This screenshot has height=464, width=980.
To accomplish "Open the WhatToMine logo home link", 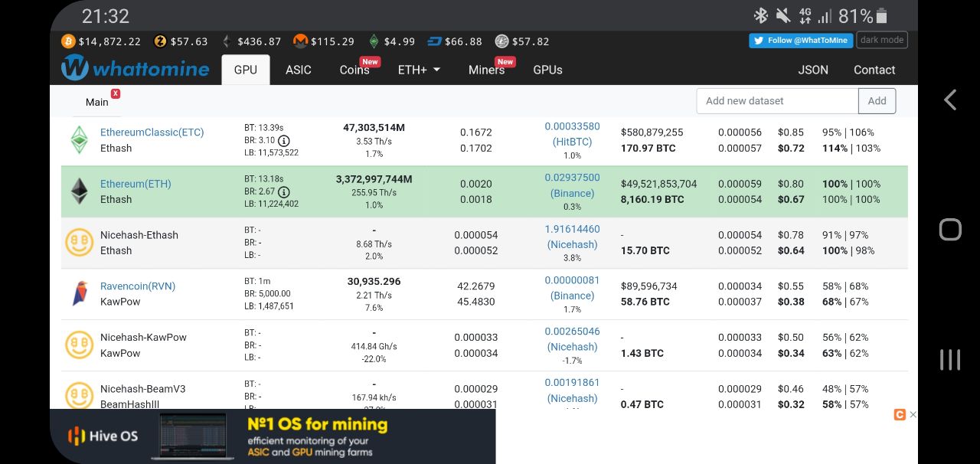I will pos(135,68).
